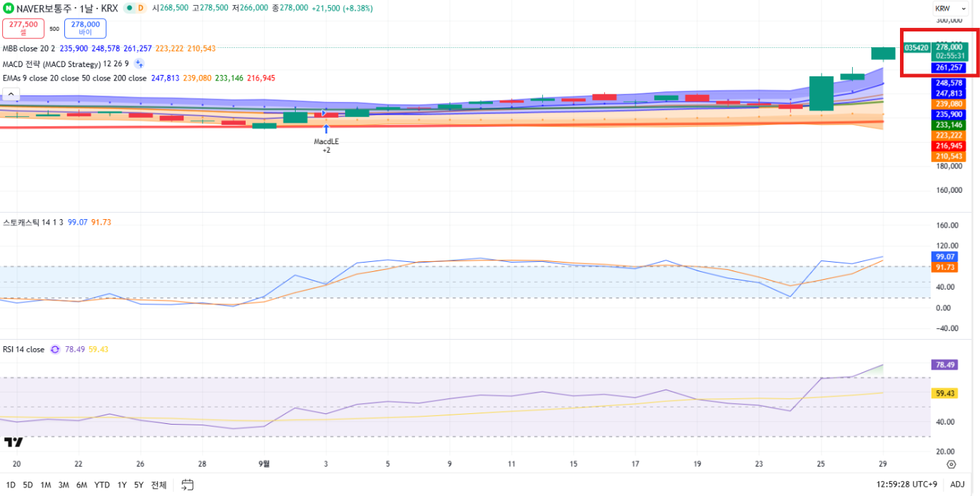Click the large green candle on date 25
Viewport: 980px width, 496px height.
pos(821,93)
